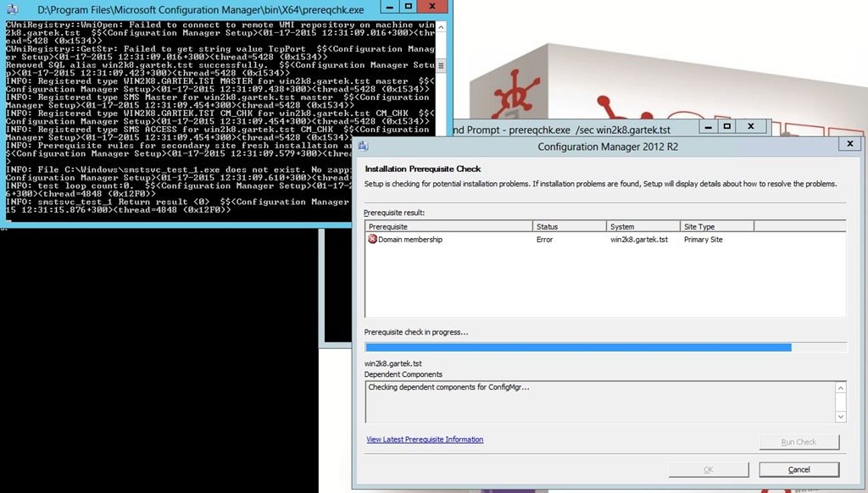The height and width of the screenshot is (493, 868).
Task: Click the up arrow of the console scrollbar
Action: pos(441,27)
